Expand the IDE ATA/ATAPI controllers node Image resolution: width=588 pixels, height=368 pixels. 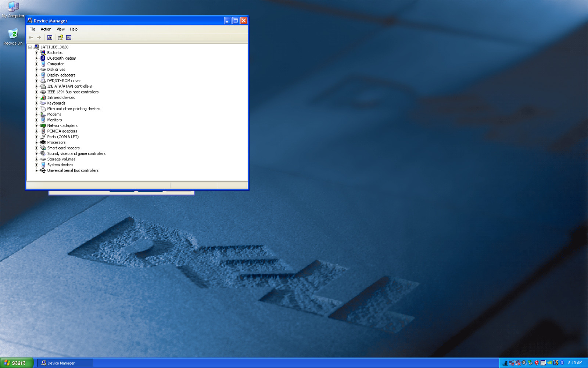point(36,86)
